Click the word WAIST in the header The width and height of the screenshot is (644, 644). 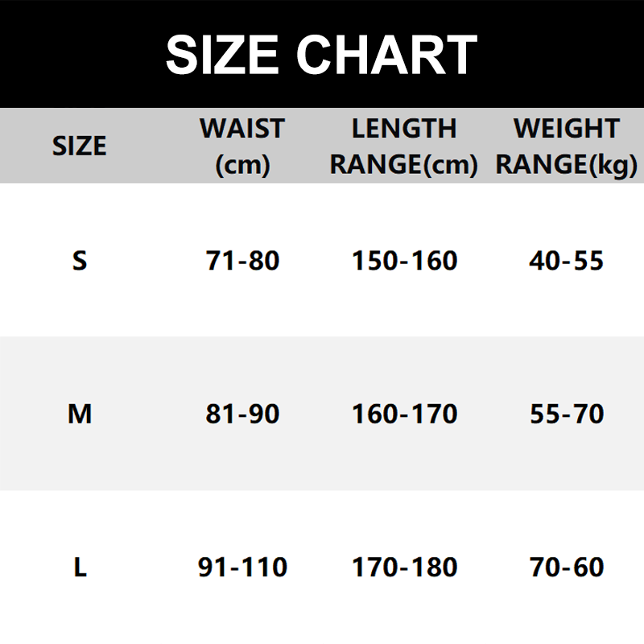[242, 129]
